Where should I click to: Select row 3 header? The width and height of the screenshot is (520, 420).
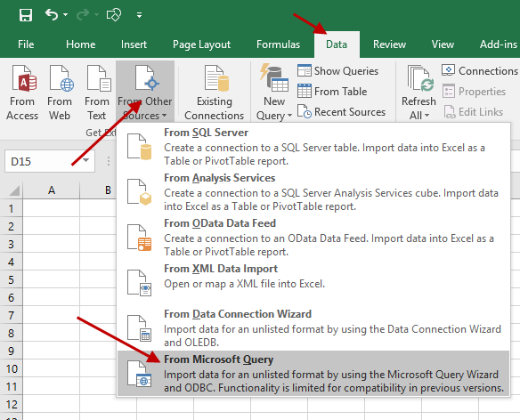pos(12,244)
